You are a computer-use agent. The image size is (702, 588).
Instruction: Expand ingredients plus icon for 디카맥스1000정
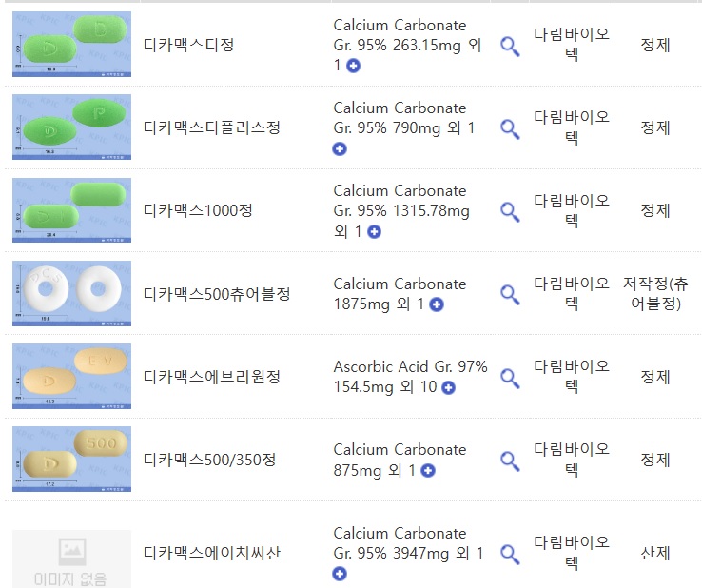coord(374,231)
